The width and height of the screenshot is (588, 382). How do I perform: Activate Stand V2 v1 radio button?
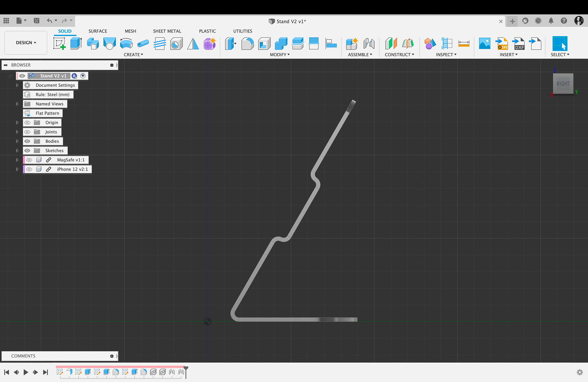(x=83, y=76)
